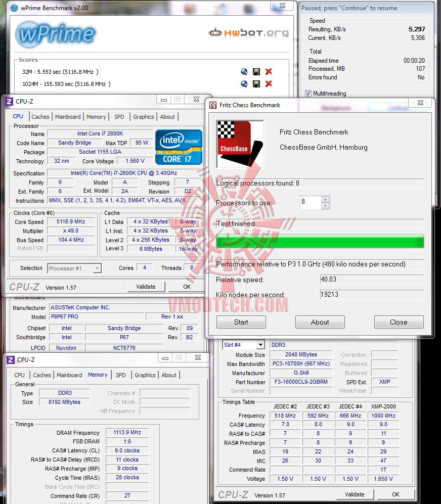
Task: Click the Relative speed value 40.03
Action: (x=372, y=280)
